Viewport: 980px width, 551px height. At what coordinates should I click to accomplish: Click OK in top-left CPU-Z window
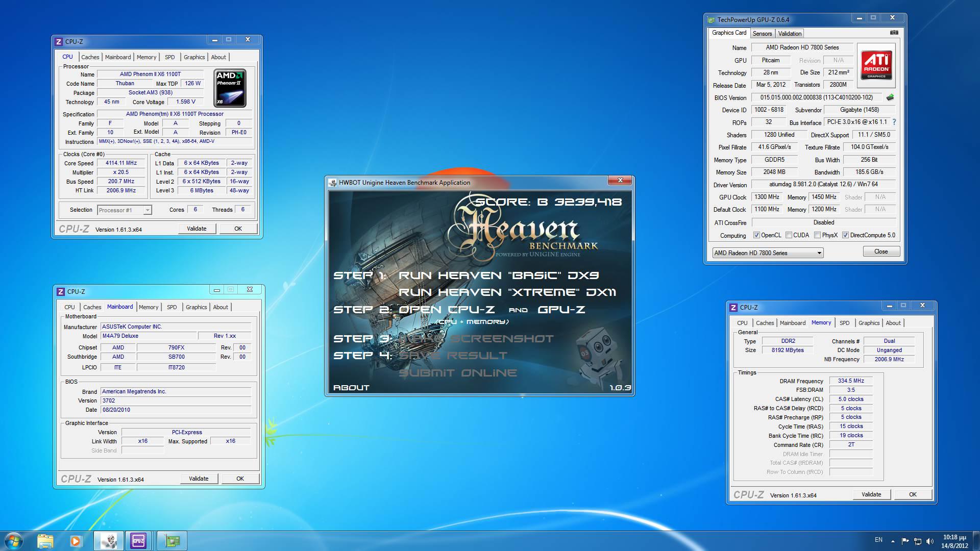pos(238,229)
